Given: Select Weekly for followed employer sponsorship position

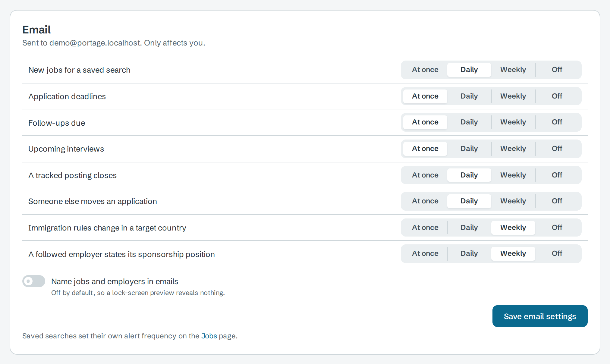Looking at the screenshot, I should tap(513, 253).
